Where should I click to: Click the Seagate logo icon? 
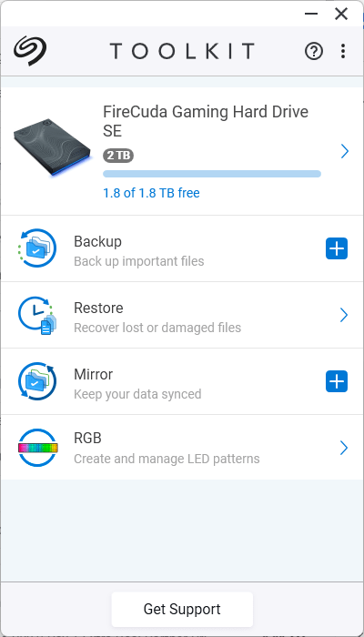(x=30, y=50)
